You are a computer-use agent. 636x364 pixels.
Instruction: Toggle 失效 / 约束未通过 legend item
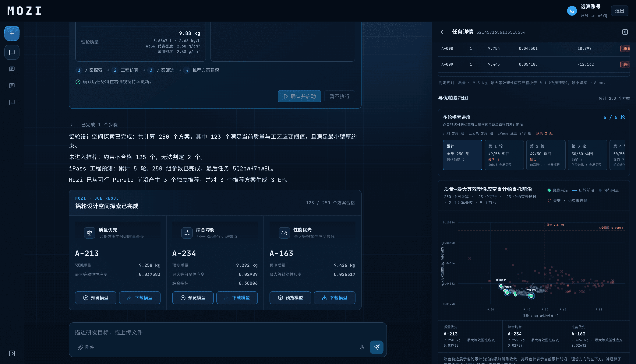[567, 201]
